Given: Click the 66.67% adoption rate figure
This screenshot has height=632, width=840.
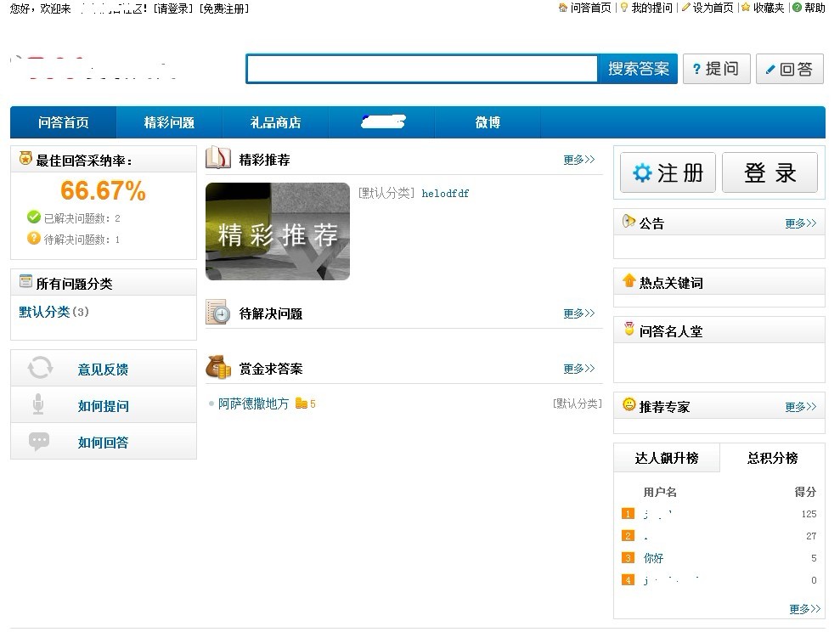Looking at the screenshot, I should pos(103,190).
